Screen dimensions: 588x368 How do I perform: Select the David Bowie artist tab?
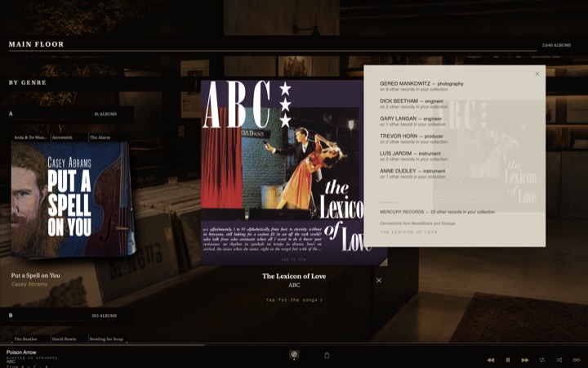point(65,339)
